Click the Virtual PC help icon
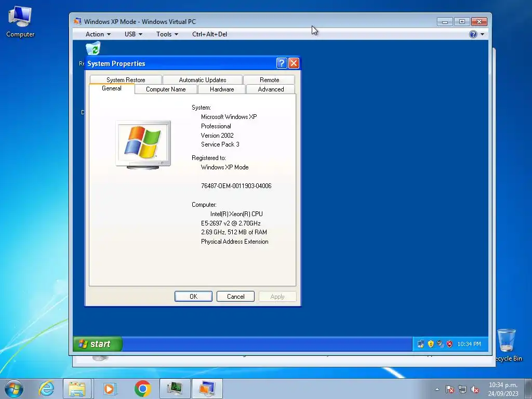Image resolution: width=532 pixels, height=399 pixels. coord(473,34)
